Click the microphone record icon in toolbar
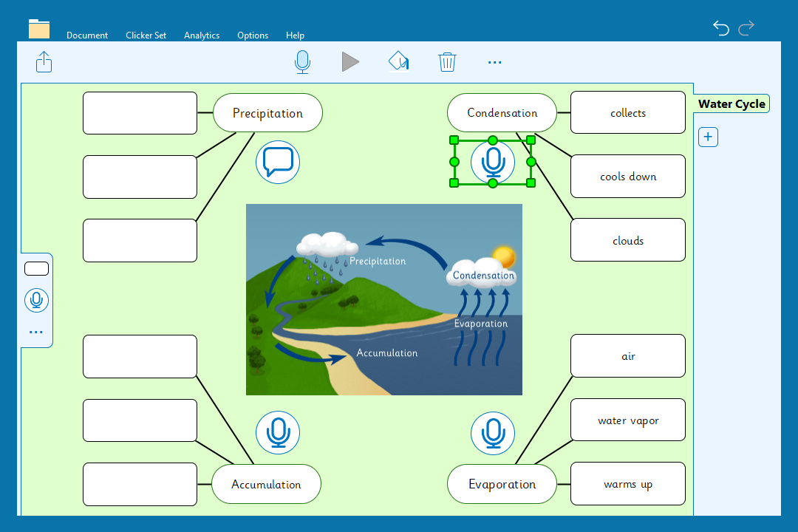The image size is (798, 532). coord(302,61)
